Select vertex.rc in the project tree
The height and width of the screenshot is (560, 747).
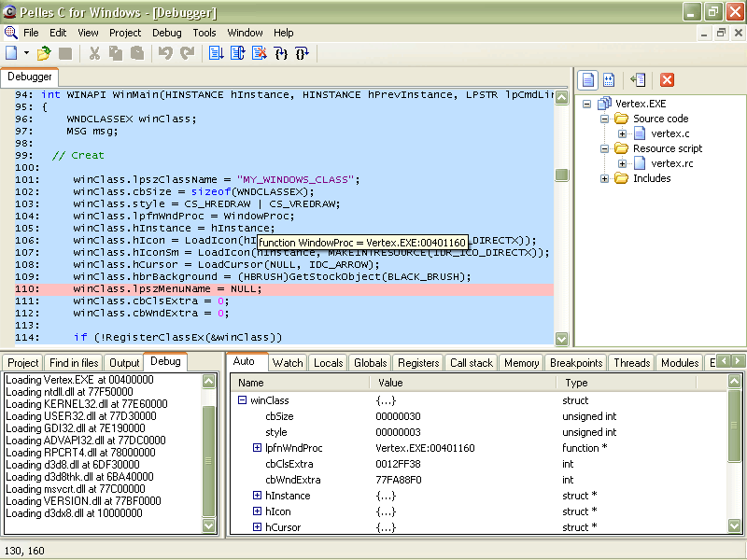pyautogui.click(x=671, y=163)
